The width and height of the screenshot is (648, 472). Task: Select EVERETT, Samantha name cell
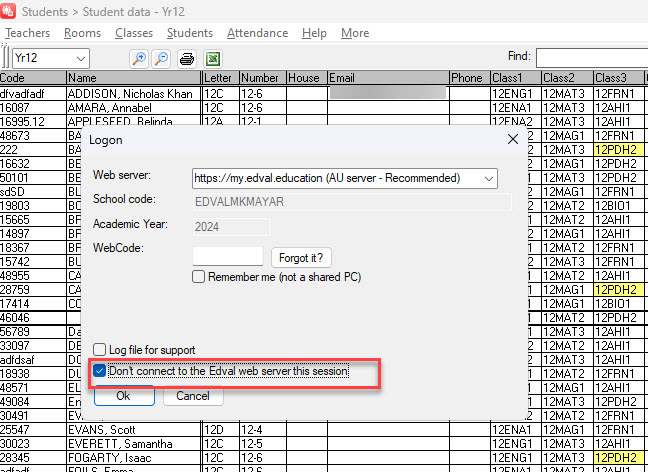pyautogui.click(x=133, y=443)
